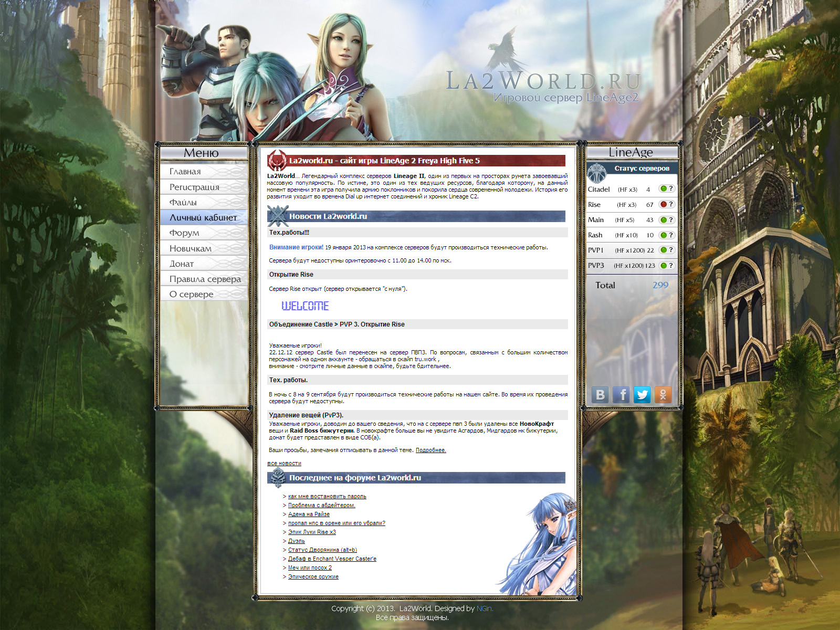The height and width of the screenshot is (630, 840).
Task: Open forum topic Статус Дворянина (alt+b)
Action: point(322,550)
